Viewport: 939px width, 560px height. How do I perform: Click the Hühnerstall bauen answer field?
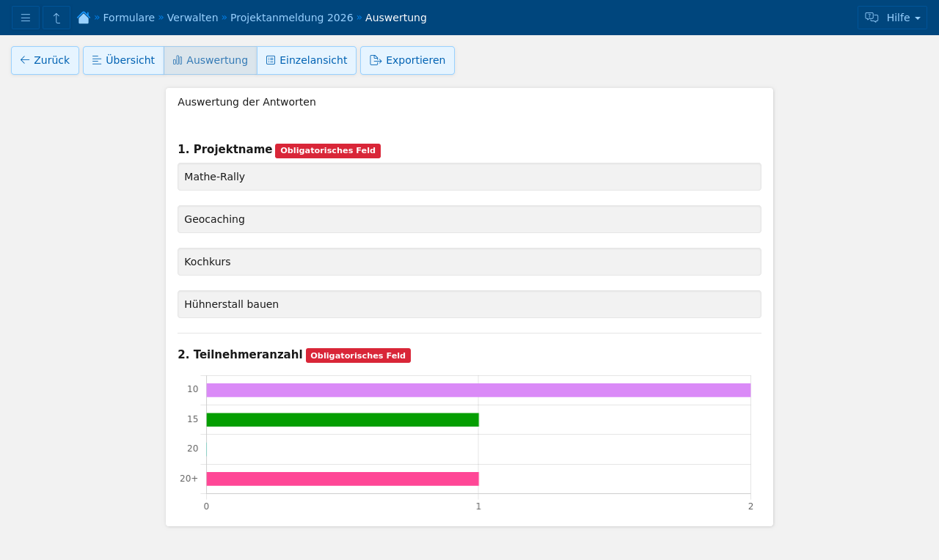(x=469, y=304)
